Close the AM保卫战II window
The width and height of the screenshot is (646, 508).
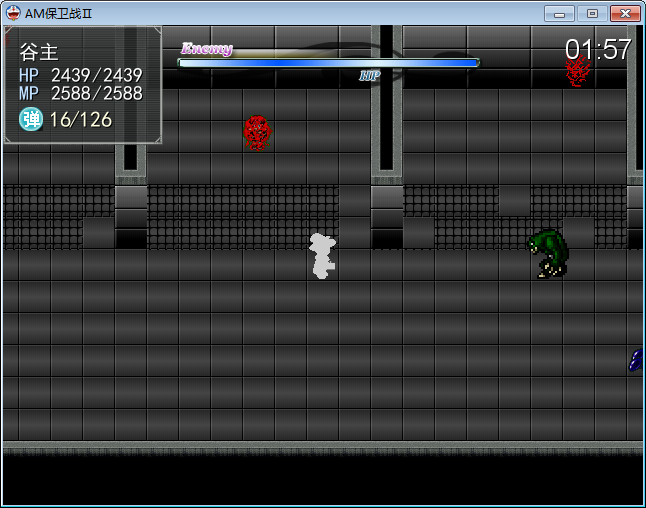[625, 14]
